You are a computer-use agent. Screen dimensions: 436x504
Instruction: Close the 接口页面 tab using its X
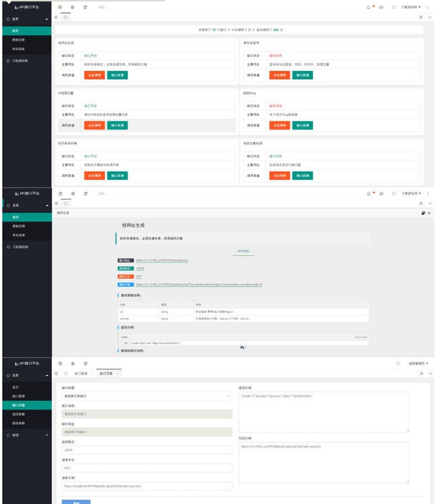(118, 374)
